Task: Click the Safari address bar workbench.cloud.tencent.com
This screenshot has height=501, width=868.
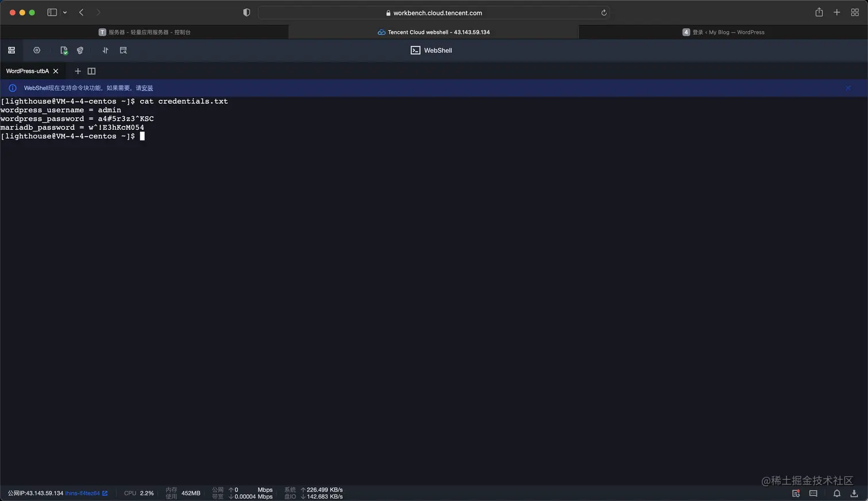Action: (433, 13)
